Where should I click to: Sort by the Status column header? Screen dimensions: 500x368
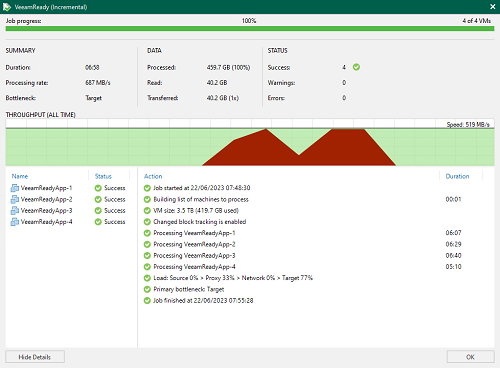point(103,176)
